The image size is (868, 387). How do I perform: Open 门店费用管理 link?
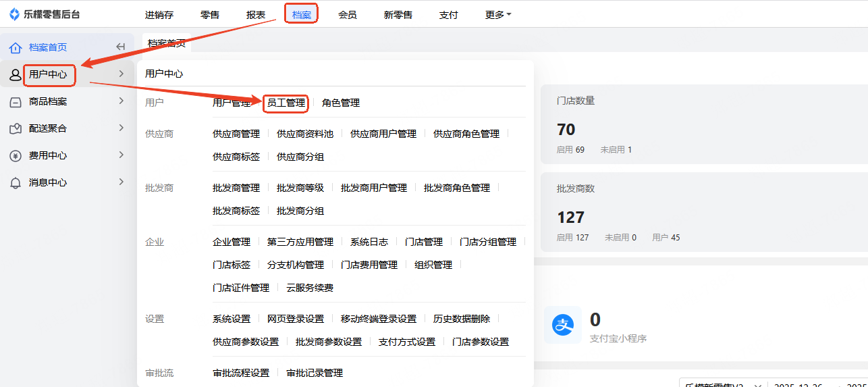369,265
